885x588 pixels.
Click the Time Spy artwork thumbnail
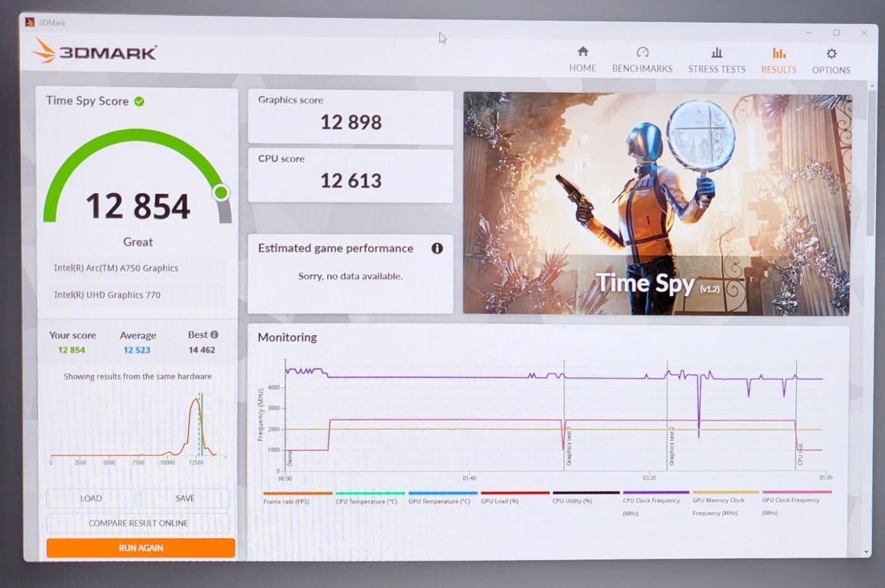(656, 204)
